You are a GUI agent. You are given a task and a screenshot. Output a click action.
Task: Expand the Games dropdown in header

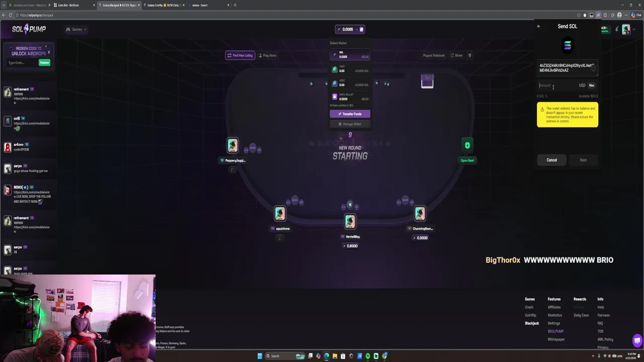click(76, 29)
